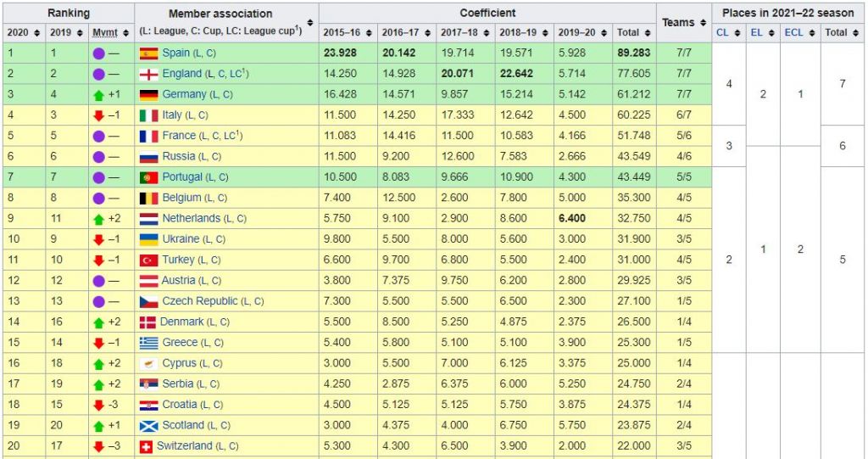
Task: Sort the table by 2020 ranking column
Action: coord(36,33)
